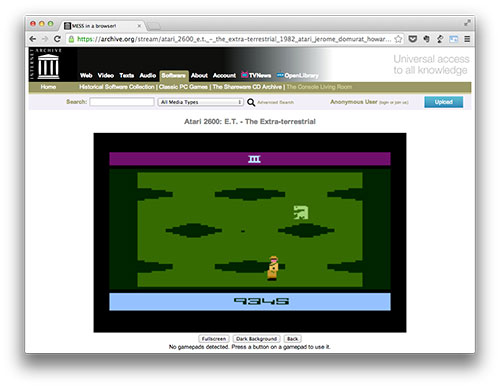Open the Pocket extension icon
The width and height of the screenshot is (500, 388).
point(413,39)
